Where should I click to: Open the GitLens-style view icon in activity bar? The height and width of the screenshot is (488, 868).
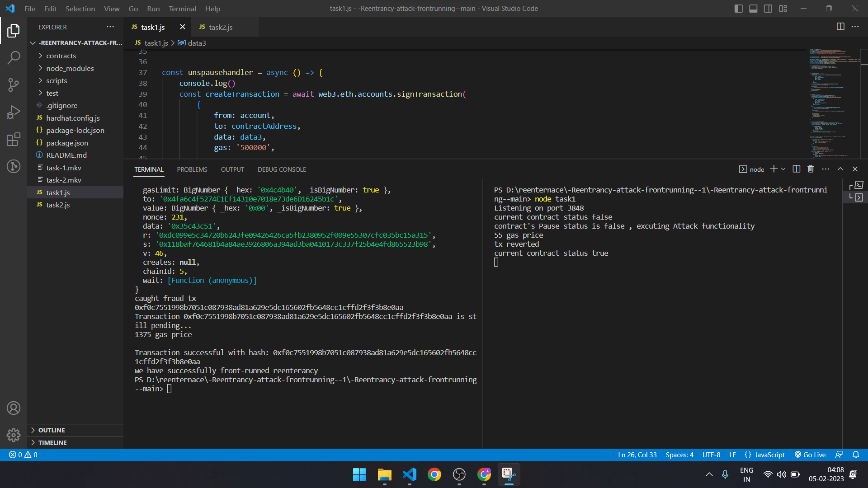[14, 166]
